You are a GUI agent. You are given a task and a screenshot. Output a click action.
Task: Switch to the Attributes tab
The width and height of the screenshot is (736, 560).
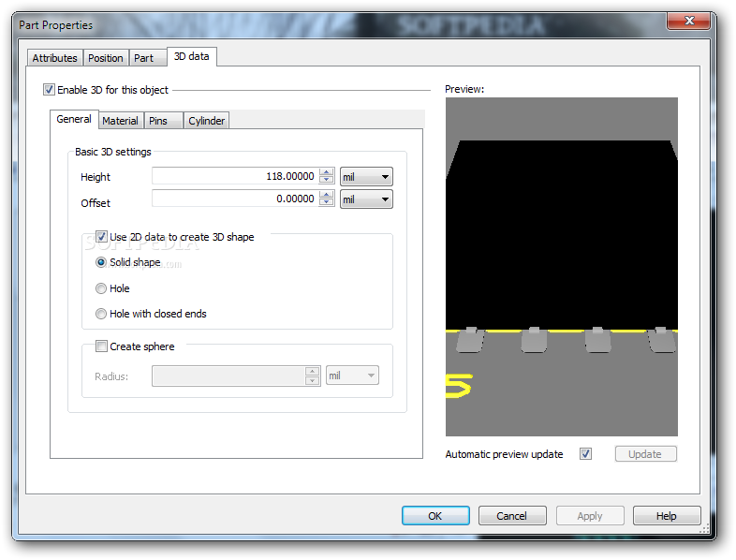coord(55,58)
